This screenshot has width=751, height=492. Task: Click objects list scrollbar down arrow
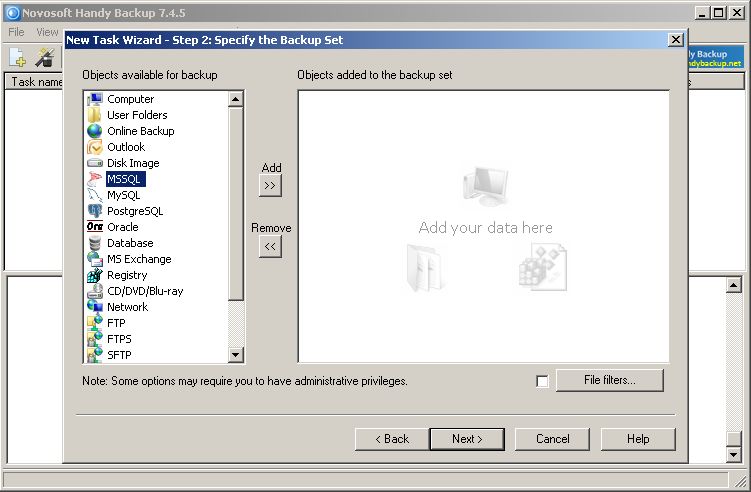click(235, 355)
